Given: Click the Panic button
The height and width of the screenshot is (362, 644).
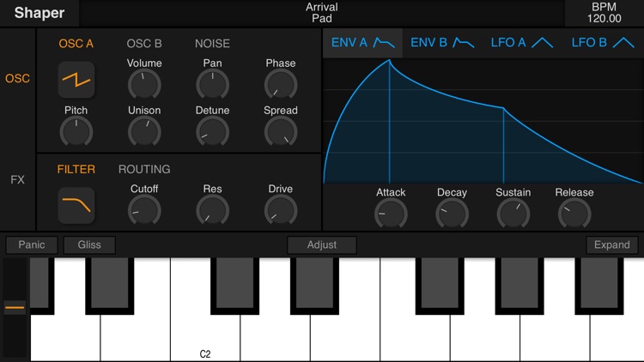Looking at the screenshot, I should click(32, 245).
